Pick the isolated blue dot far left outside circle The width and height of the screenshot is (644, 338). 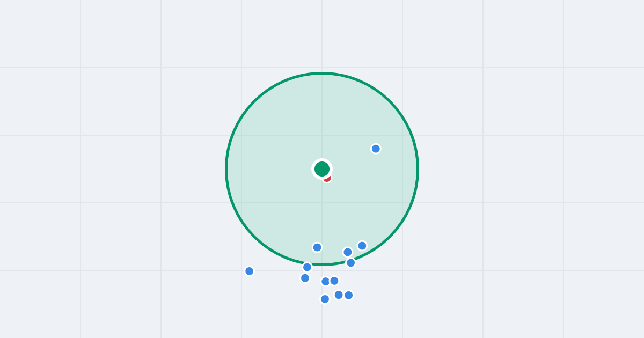pos(250,271)
